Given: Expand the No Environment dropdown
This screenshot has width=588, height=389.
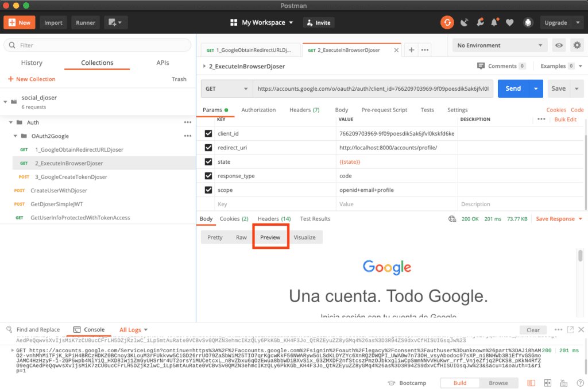Looking at the screenshot, I should [500, 45].
